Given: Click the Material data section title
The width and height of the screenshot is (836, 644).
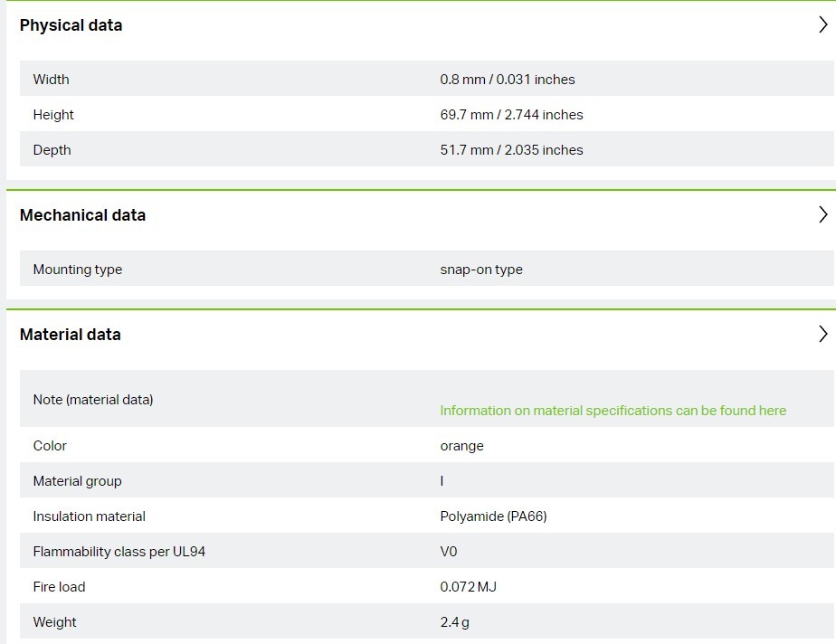Looking at the screenshot, I should [70, 335].
